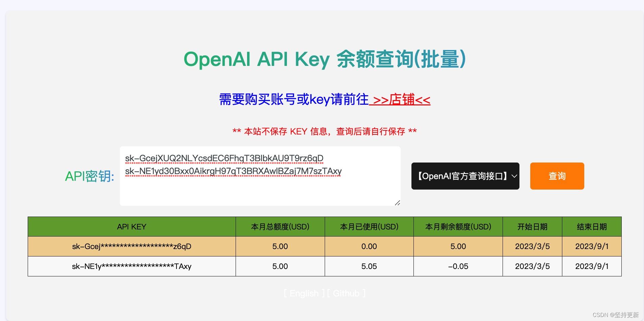Click the 0.00 used amount cell
Image resolution: width=644 pixels, height=321 pixels.
(369, 246)
